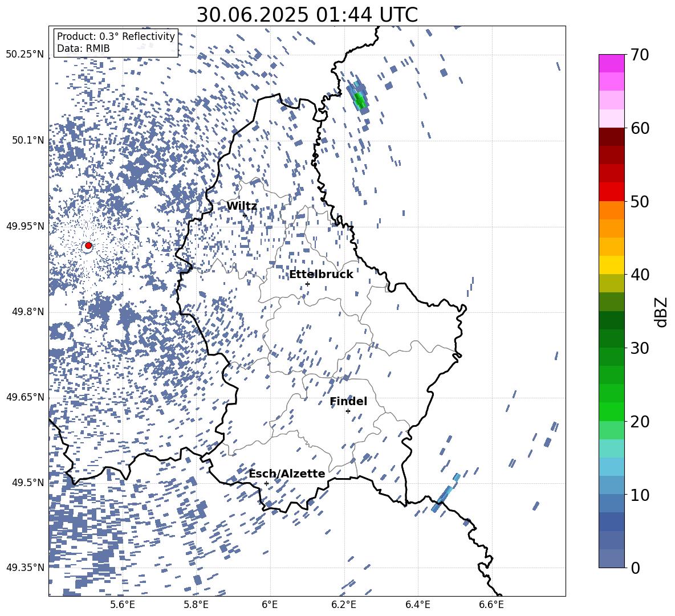Click the red radar site marker
The image size is (675, 616).
(x=88, y=246)
